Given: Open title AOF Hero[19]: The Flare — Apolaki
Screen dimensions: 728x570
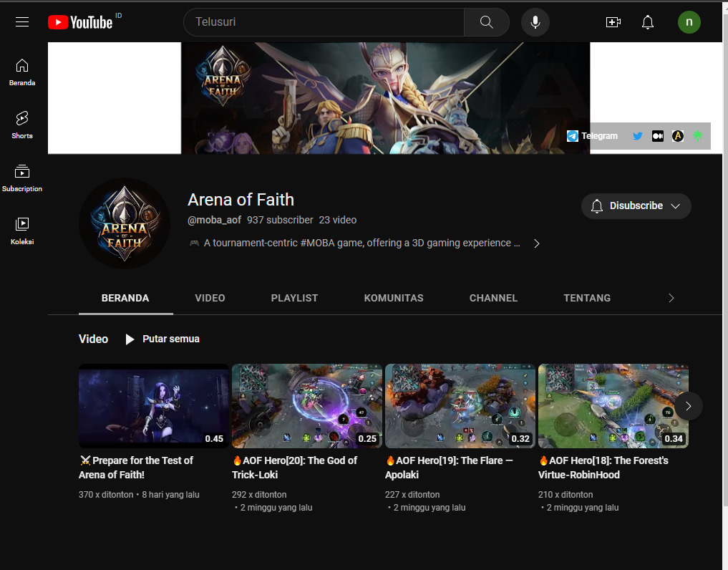Looking at the screenshot, I should [x=449, y=468].
